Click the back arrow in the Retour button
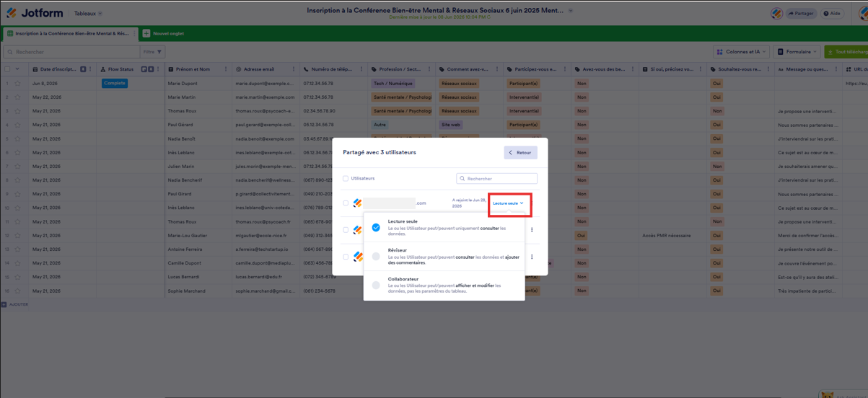Viewport: 868px width, 398px height. click(511, 153)
